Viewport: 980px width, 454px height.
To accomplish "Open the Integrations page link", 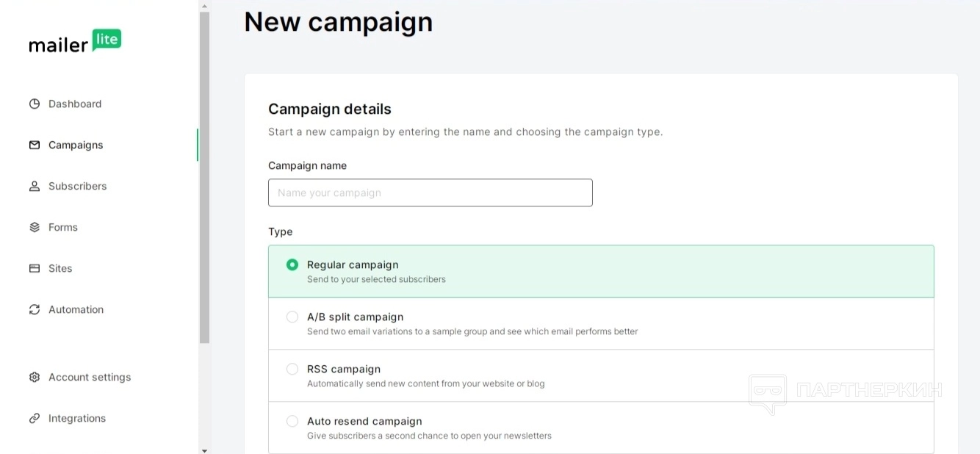I will pos(77,418).
